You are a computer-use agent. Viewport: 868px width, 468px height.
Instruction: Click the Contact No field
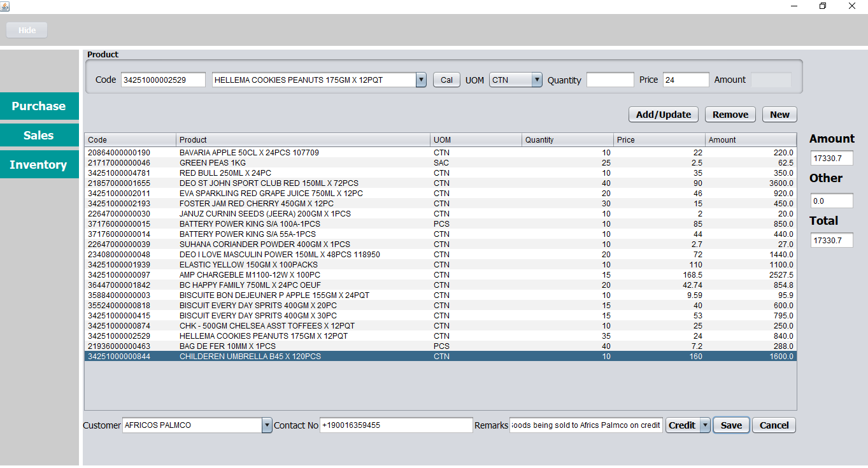tap(396, 425)
